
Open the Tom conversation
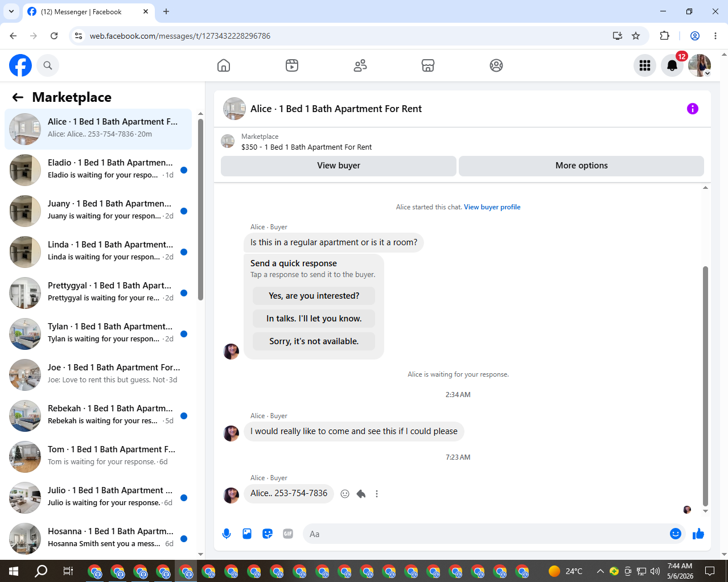click(98, 457)
